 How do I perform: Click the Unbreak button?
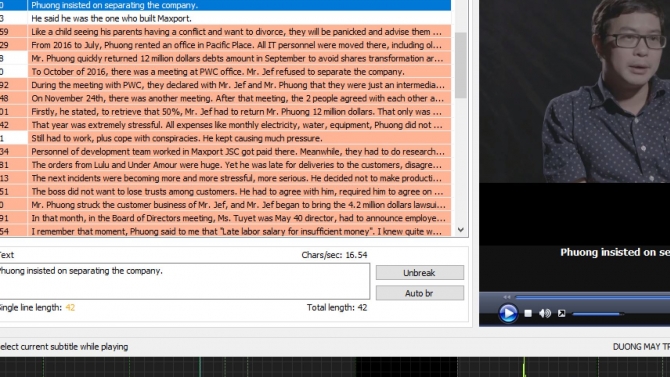420,273
